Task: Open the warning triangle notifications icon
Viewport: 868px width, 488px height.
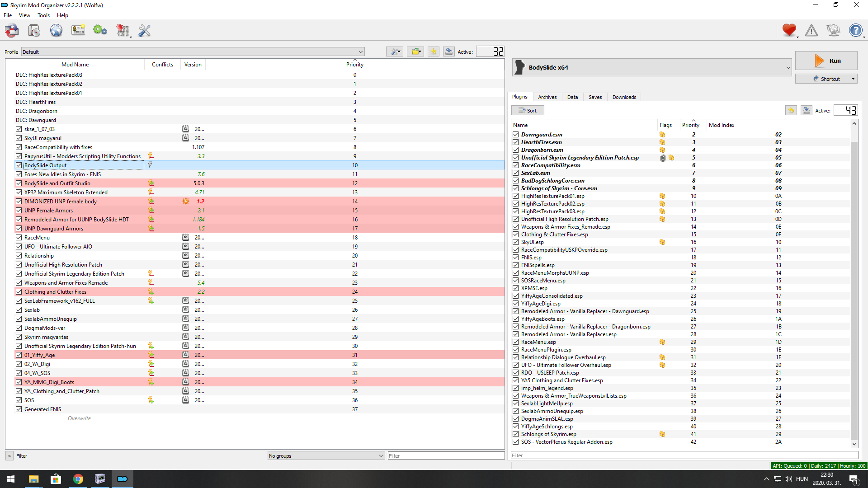Action: point(811,30)
